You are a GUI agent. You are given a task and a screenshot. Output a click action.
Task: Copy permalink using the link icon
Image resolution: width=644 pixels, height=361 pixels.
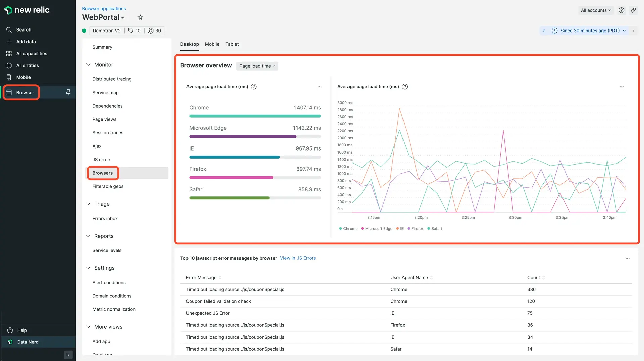click(633, 10)
